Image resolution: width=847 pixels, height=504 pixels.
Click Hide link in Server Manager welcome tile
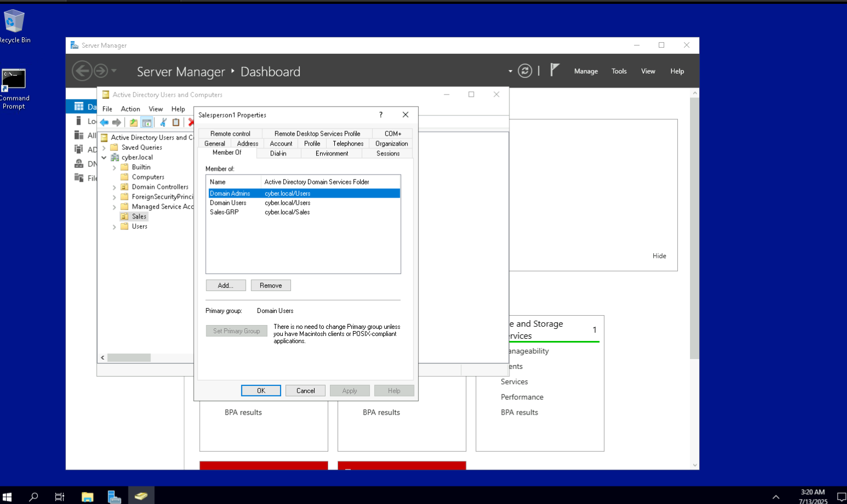tap(659, 256)
